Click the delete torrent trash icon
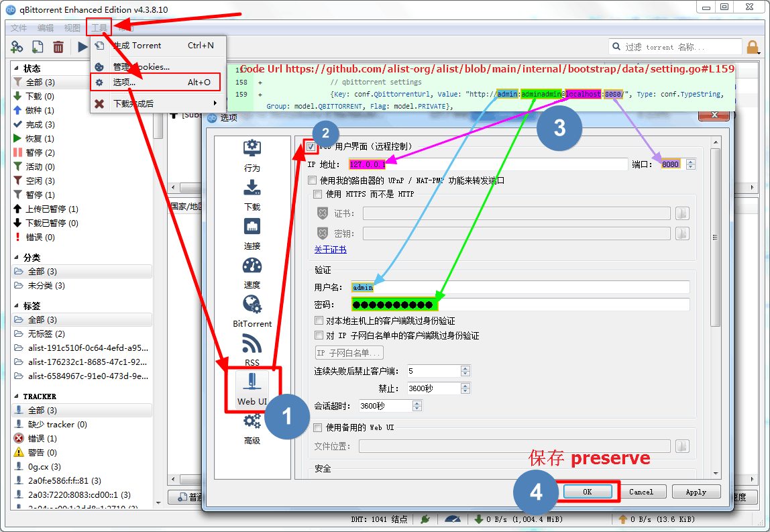 [x=58, y=47]
